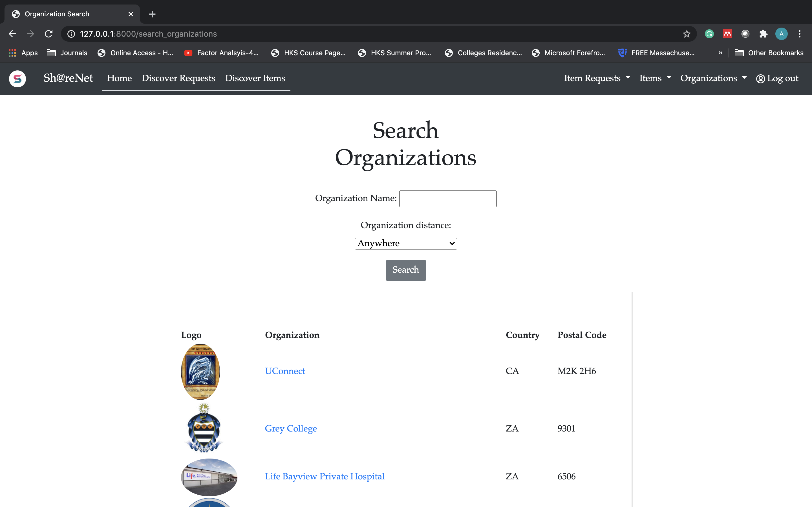812x507 pixels.
Task: Open the Chrome extensions puzzle icon
Action: click(x=763, y=34)
